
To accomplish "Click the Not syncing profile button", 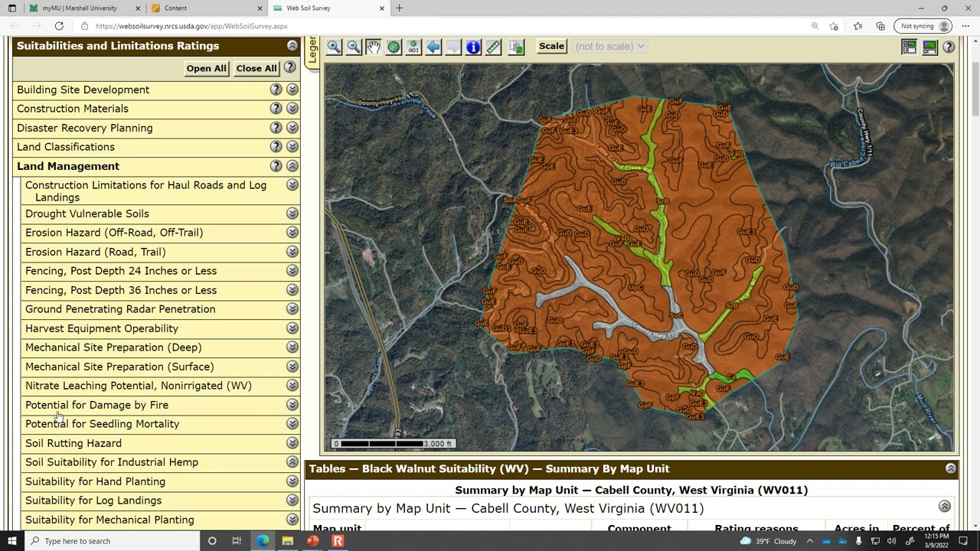I will tap(923, 26).
